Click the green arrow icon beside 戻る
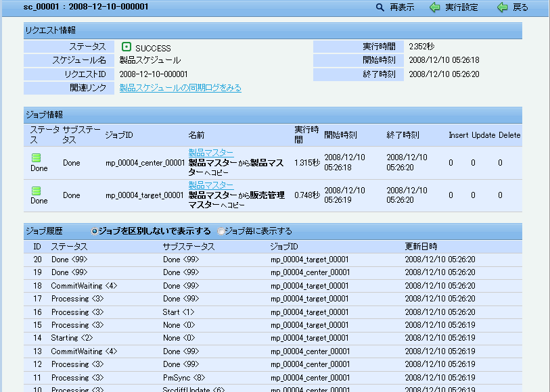This screenshot has height=392, width=550. click(502, 7)
